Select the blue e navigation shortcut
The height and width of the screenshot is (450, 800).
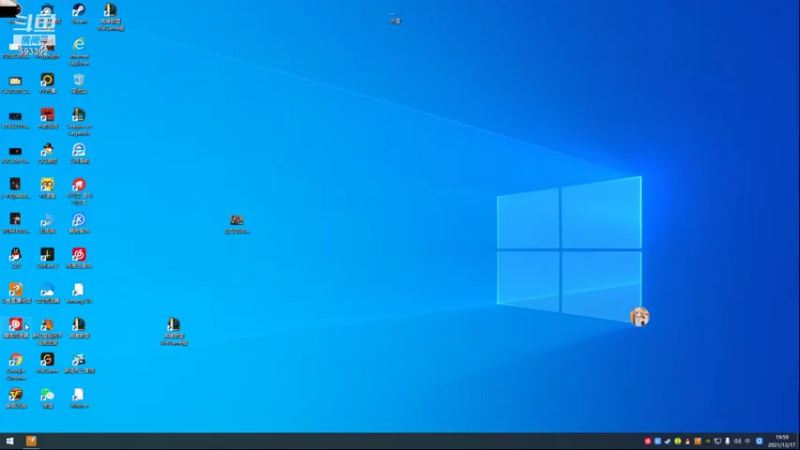click(79, 153)
